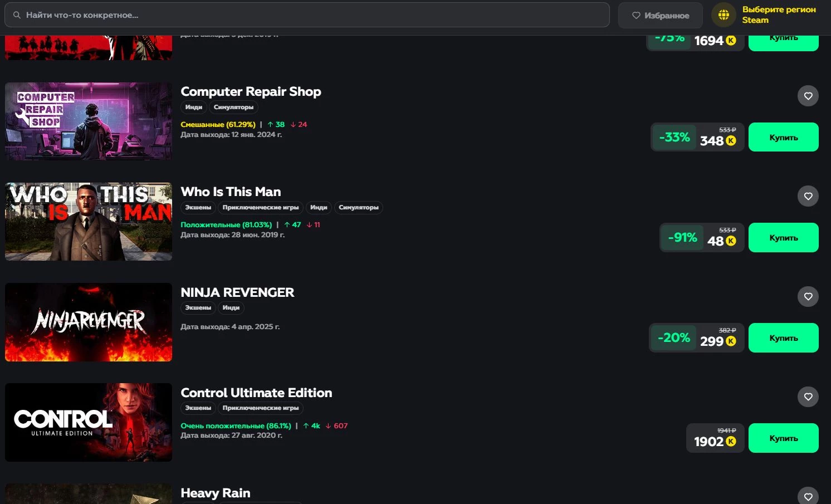Open the Избранное favorites list
This screenshot has height=504, width=831.
tap(660, 16)
